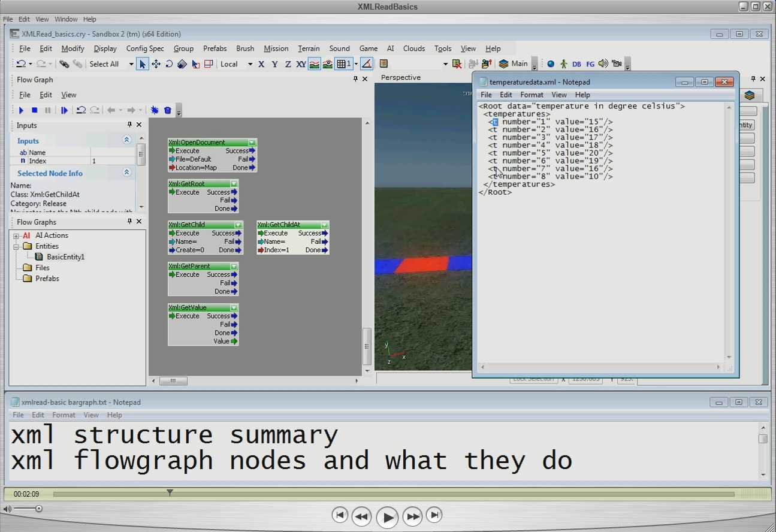Click the video Play button
This screenshot has width=776, height=532.
click(x=387, y=517)
